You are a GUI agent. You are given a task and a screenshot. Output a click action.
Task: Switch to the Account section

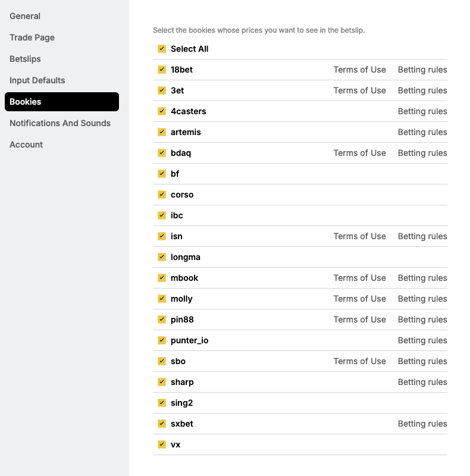[26, 145]
